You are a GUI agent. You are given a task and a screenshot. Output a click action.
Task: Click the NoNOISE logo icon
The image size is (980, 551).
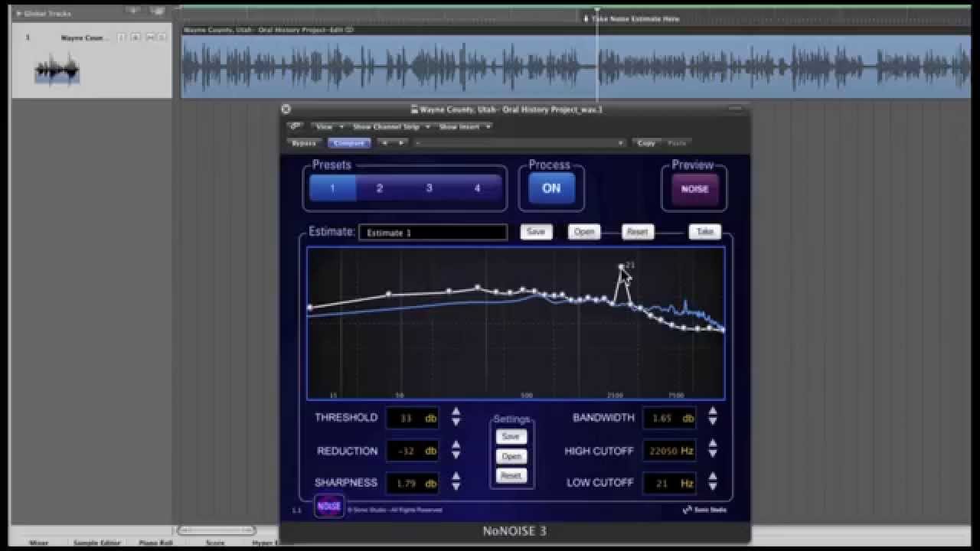(329, 507)
